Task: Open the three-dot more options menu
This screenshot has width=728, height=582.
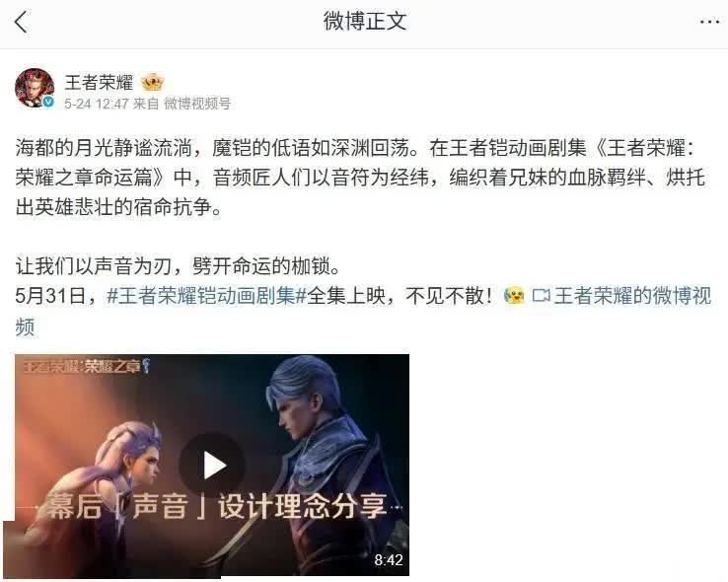Action: coord(709,22)
